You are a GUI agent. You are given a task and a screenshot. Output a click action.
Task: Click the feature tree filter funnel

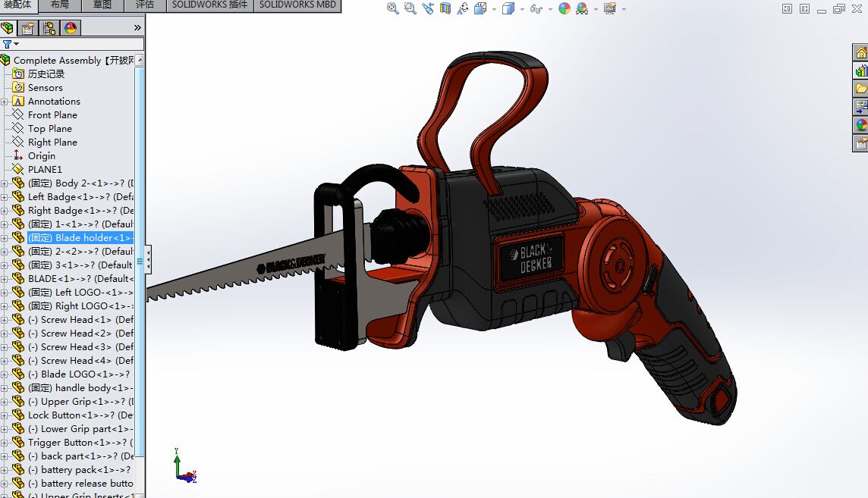tap(7, 45)
